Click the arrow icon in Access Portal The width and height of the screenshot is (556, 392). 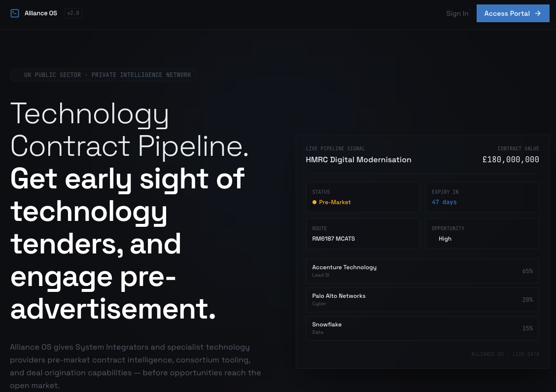538,13
